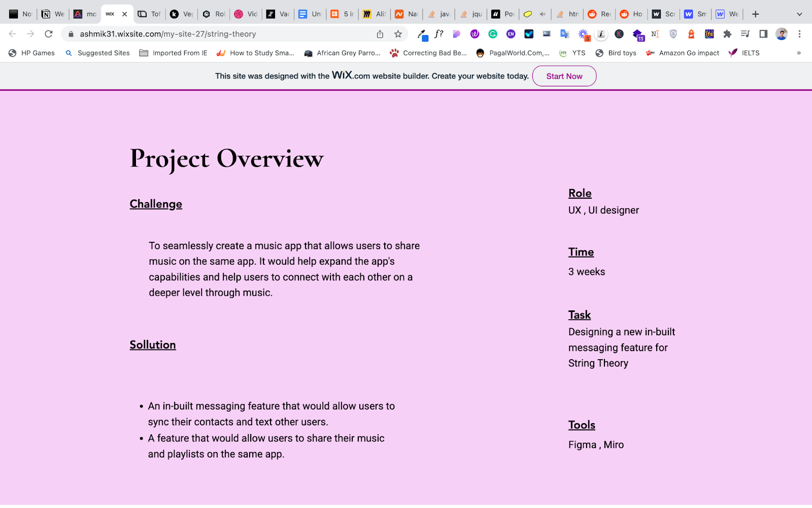Go back to the previous page
This screenshot has height=508, width=812.
(13, 34)
